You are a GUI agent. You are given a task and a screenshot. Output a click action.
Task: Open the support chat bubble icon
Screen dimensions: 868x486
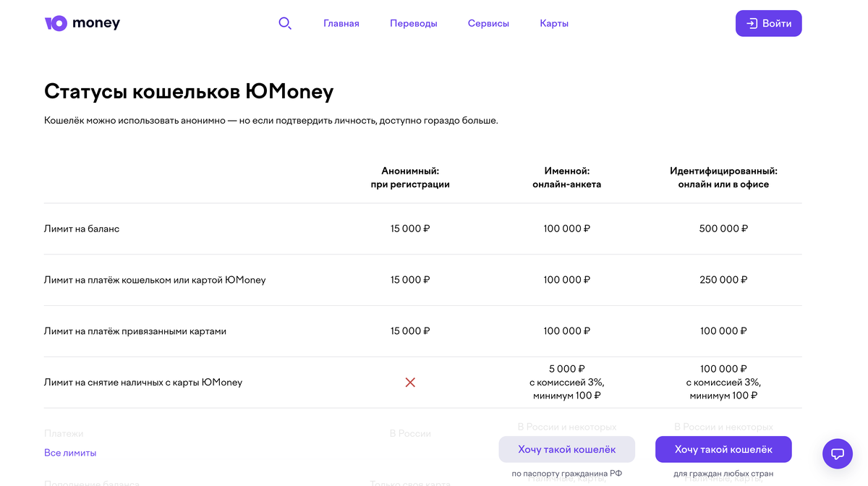pos(837,453)
